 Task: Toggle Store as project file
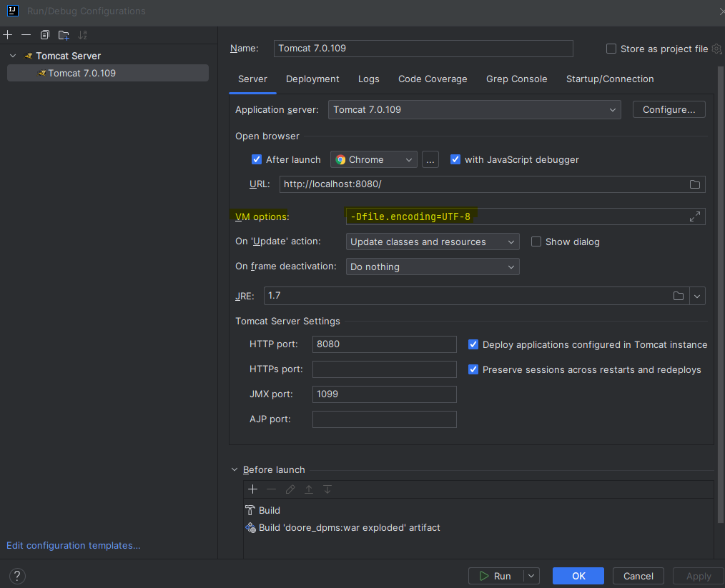611,49
